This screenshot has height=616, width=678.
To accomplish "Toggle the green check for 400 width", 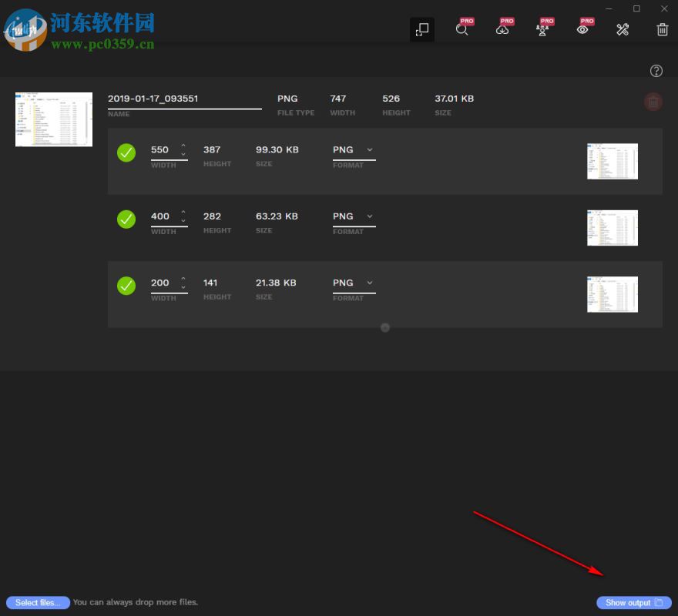I will (x=126, y=219).
